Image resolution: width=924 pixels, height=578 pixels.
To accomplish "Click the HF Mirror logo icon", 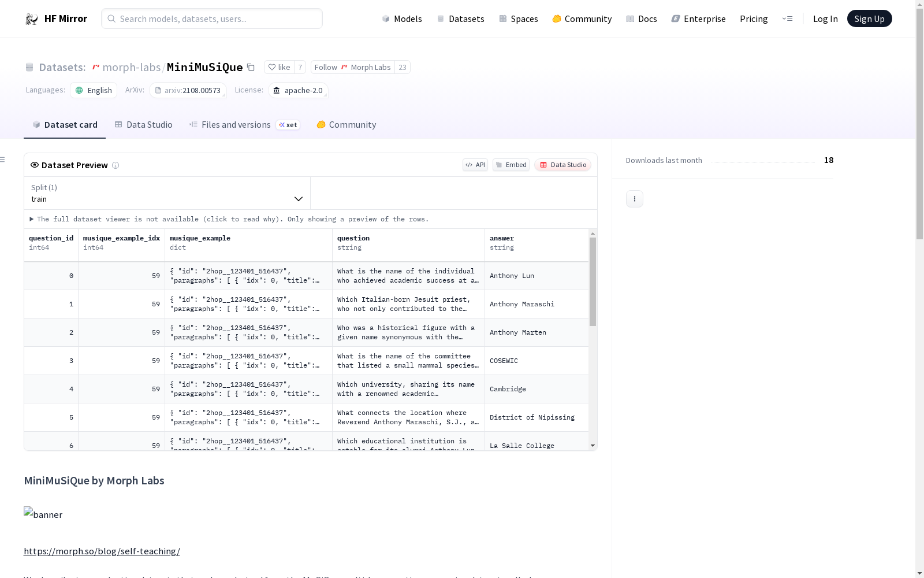I will coord(32,19).
